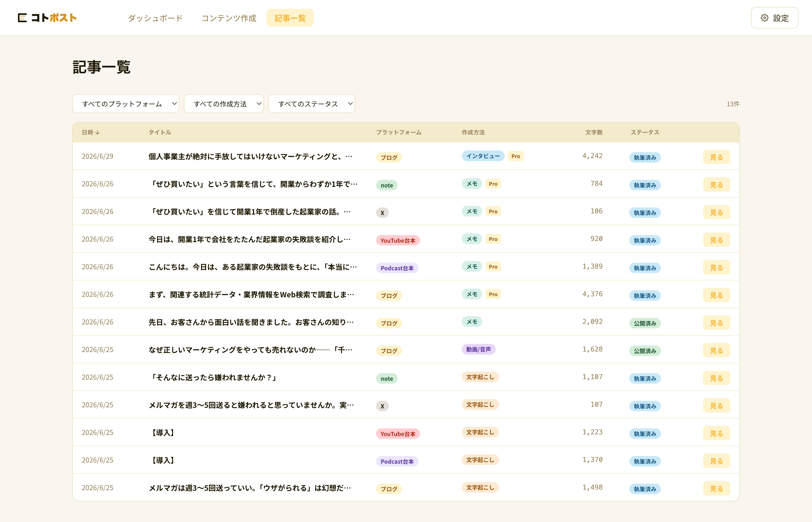Click 見る for the 106-character X post
Image resolution: width=812 pixels, height=522 pixels.
(x=716, y=212)
